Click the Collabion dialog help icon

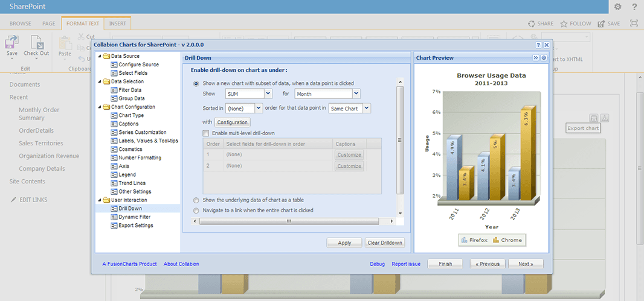coord(538,45)
